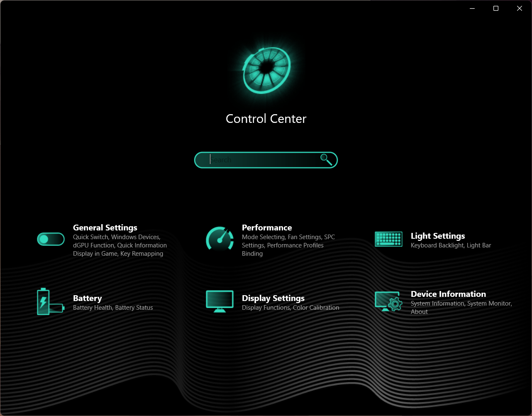
Task: Focus the Search input field
Action: pyautogui.click(x=266, y=160)
